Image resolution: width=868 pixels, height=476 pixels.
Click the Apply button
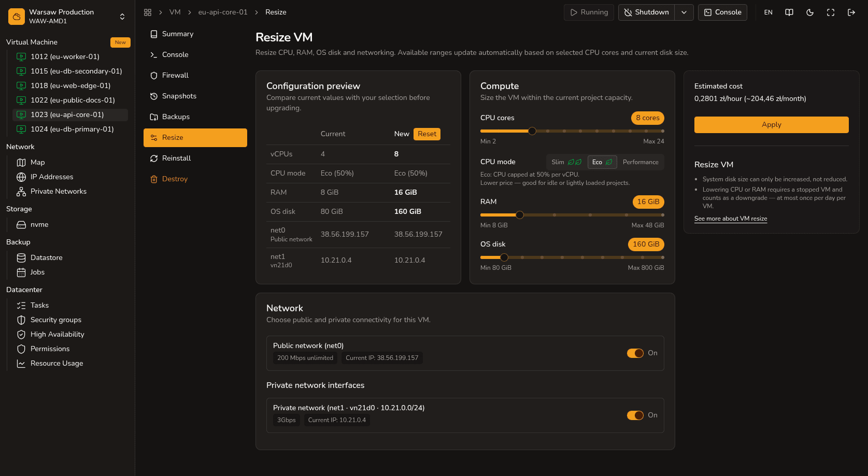[x=772, y=125]
